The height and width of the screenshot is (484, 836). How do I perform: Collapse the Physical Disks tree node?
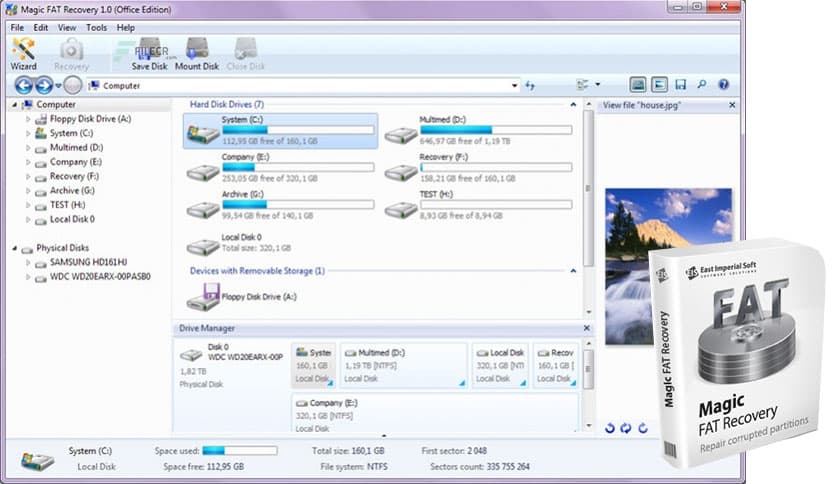[14, 248]
